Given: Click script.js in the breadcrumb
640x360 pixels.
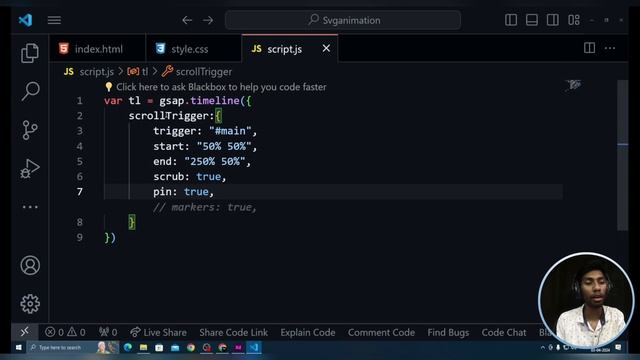Looking at the screenshot, I should coord(96,72).
